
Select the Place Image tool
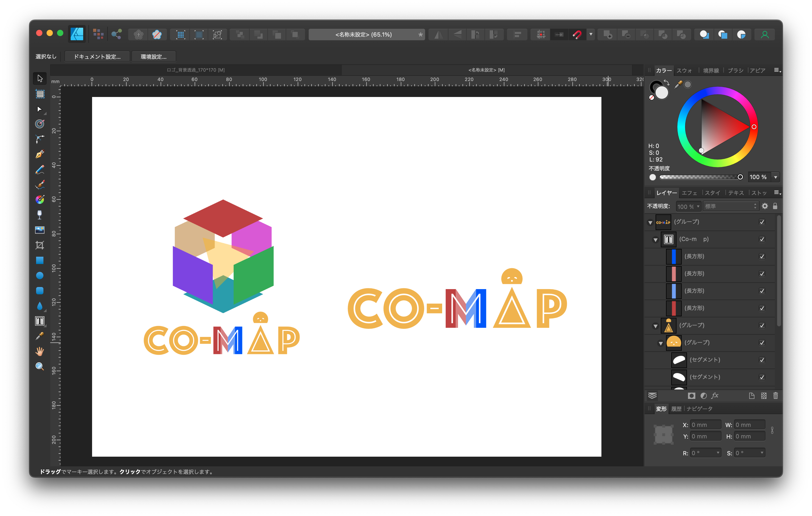coord(40,230)
